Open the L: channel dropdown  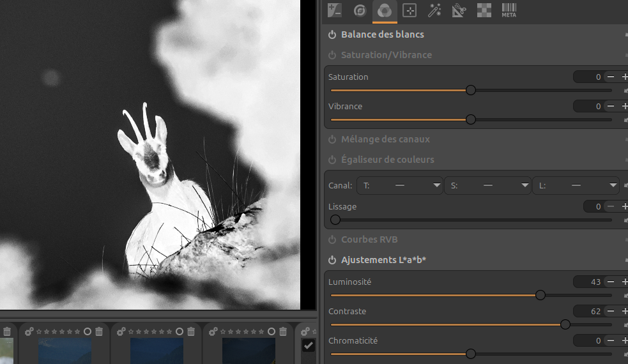(x=576, y=186)
